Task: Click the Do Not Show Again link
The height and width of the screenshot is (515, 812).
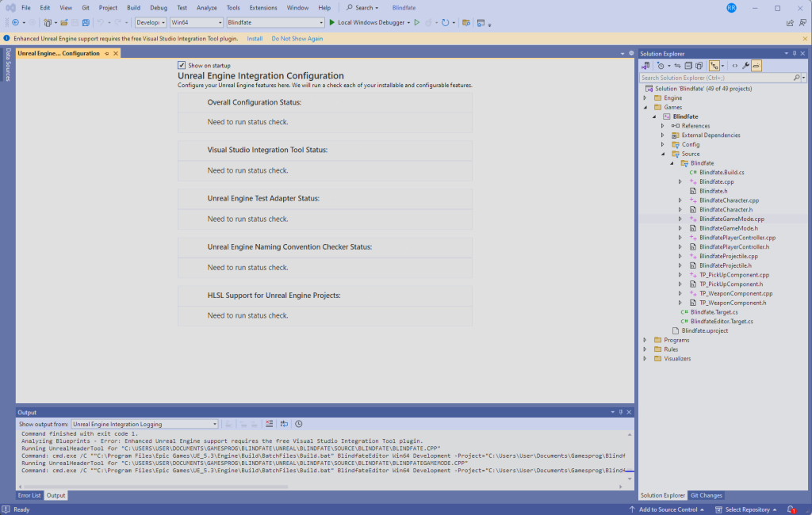Action: [297, 38]
